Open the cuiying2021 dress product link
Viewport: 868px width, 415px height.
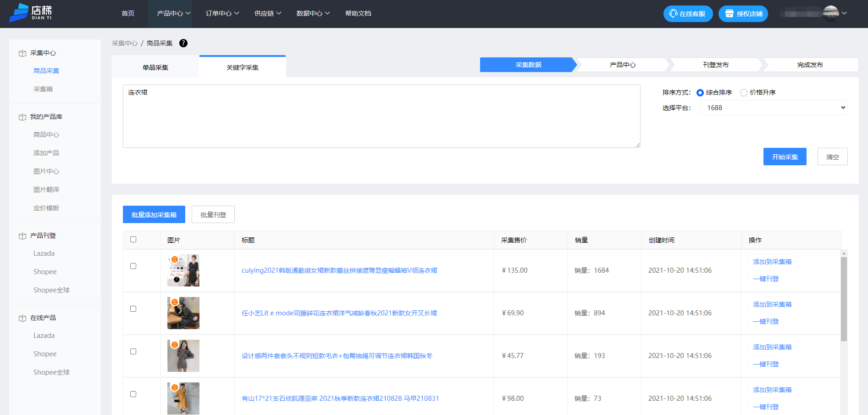(x=339, y=270)
